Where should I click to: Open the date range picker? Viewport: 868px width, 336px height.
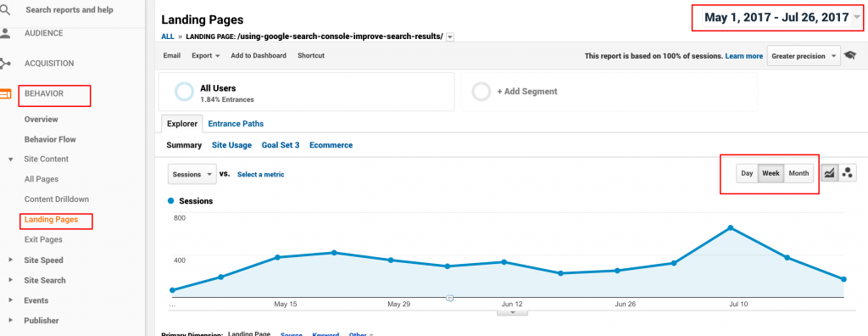point(782,18)
